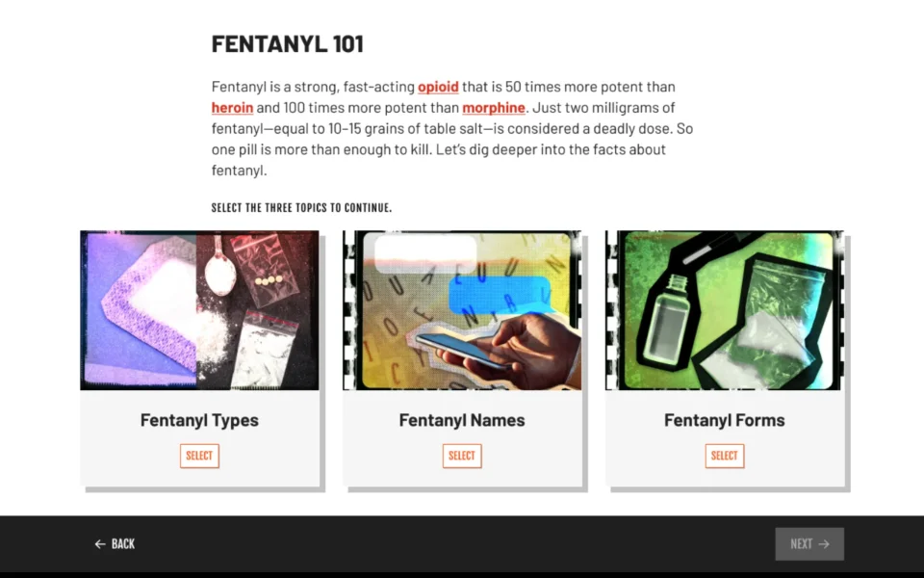Click the Fentanyl Types card image
Image resolution: width=924 pixels, height=578 pixels.
point(199,310)
